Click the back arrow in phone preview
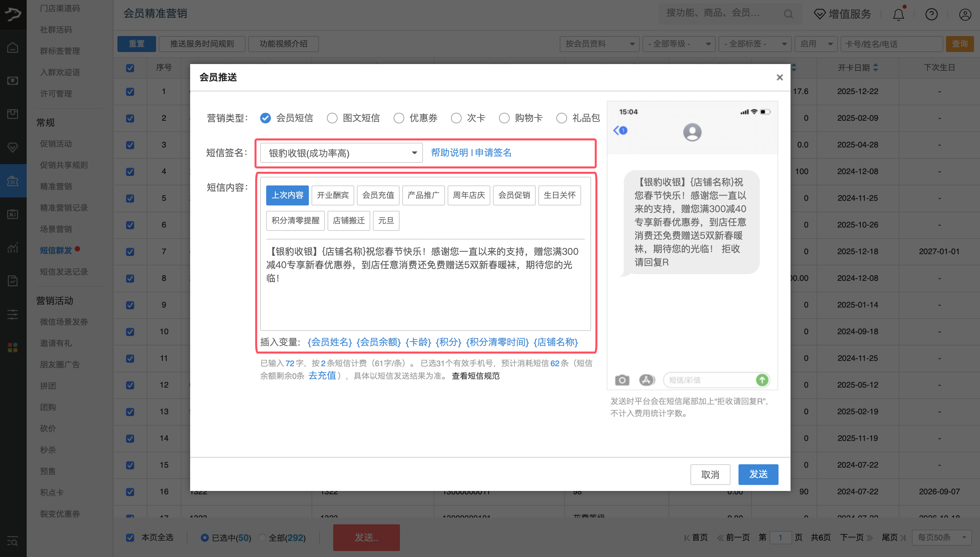The image size is (980, 557). click(617, 130)
